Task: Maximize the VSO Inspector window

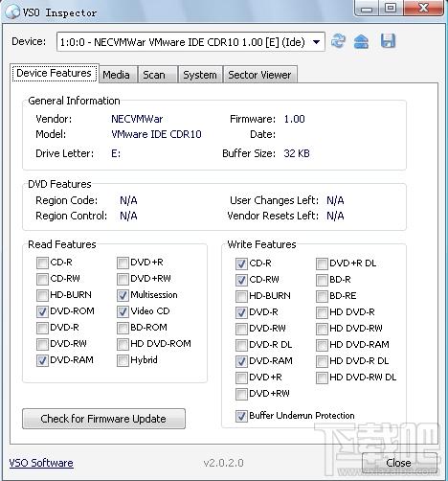Action: coord(391,9)
